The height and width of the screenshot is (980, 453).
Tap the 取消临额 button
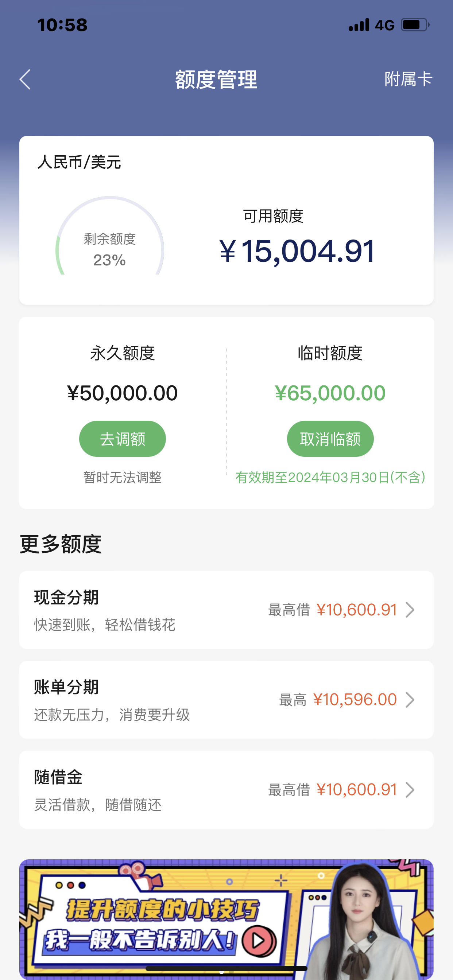click(x=330, y=439)
